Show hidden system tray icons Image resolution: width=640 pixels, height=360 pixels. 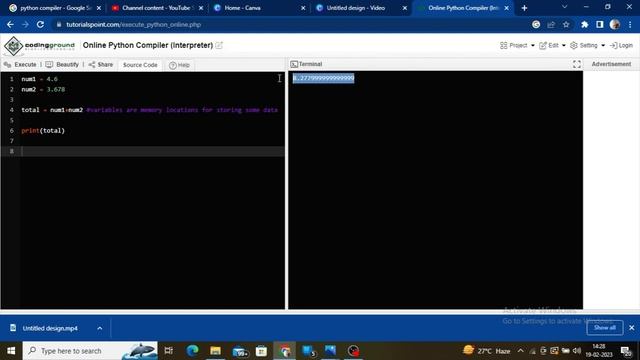[520, 351]
